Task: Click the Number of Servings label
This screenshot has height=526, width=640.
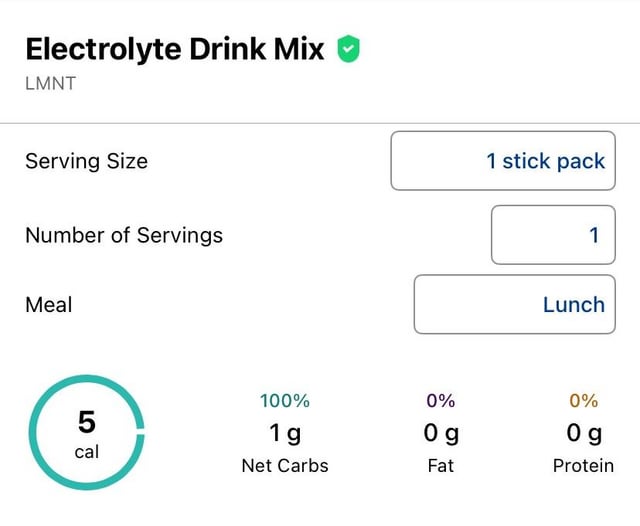Action: pyautogui.click(x=124, y=235)
